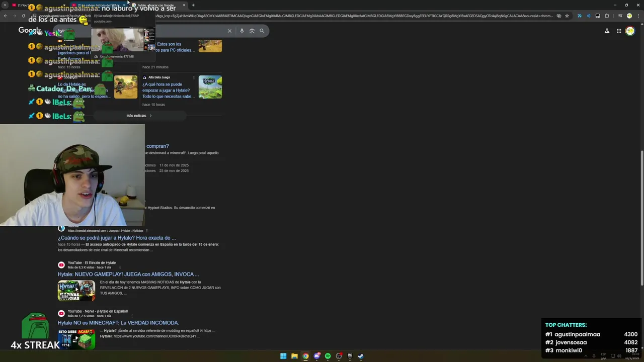The width and height of the screenshot is (644, 362).
Task: Start Google voice search microphone
Action: (242, 31)
